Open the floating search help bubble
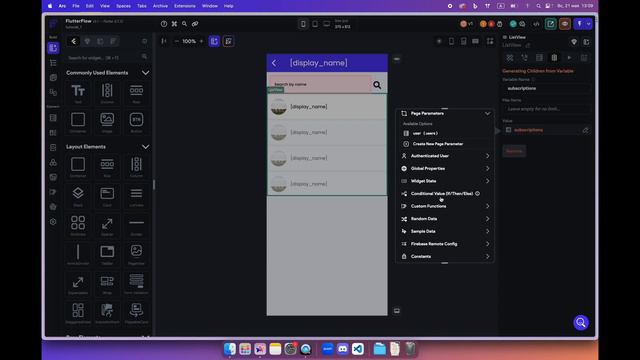 point(581,322)
